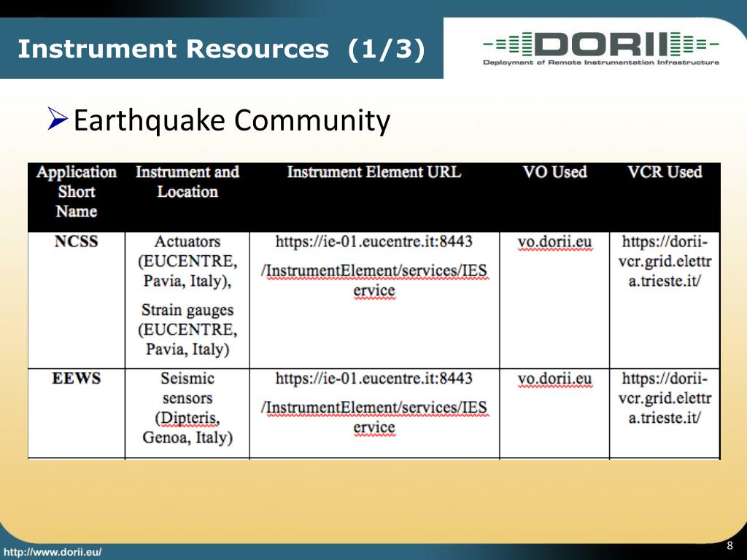Click the 'Deployment of Remote Instrumentation Infrastructure' tagline
This screenshot has height=560, width=747.
[x=601, y=63]
